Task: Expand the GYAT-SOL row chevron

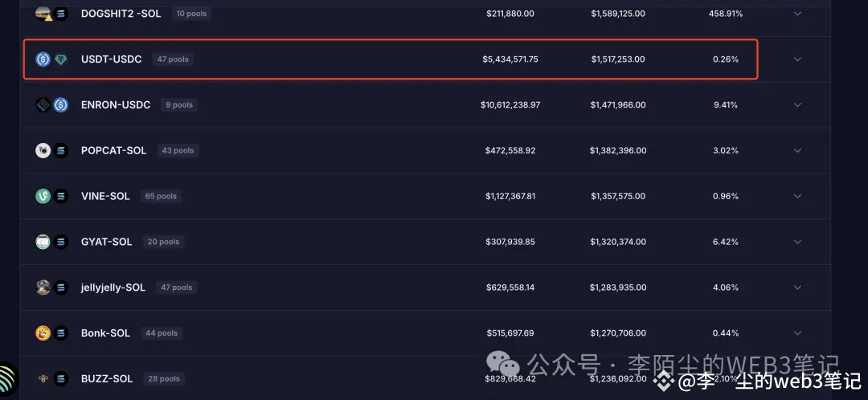Action: (798, 242)
